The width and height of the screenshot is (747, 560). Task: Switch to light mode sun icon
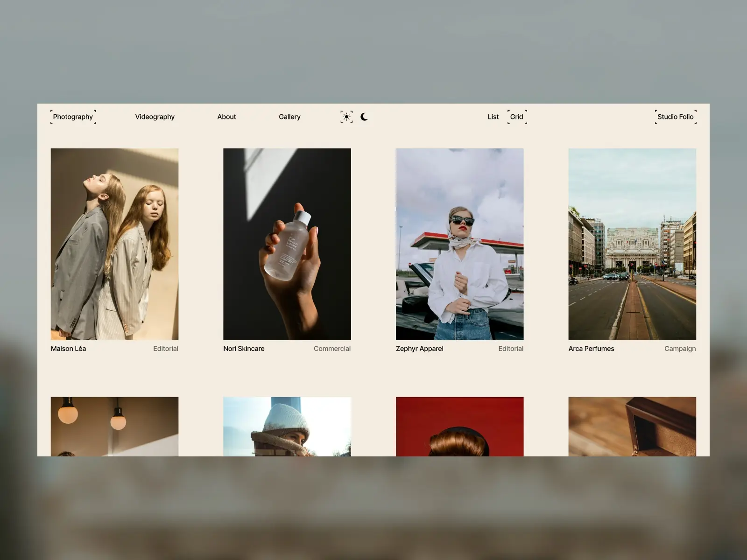[346, 117]
